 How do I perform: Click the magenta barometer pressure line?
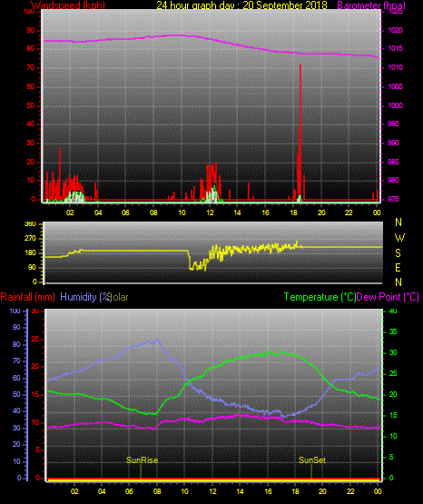click(211, 39)
